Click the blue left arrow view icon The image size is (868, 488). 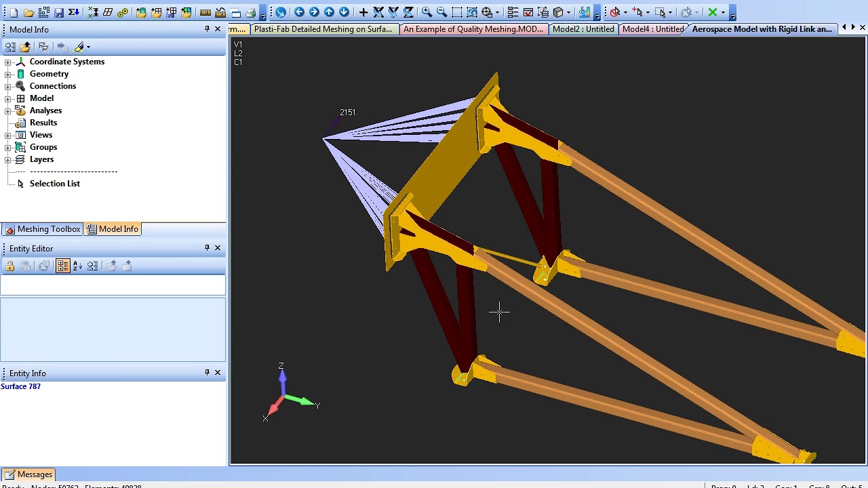(299, 12)
